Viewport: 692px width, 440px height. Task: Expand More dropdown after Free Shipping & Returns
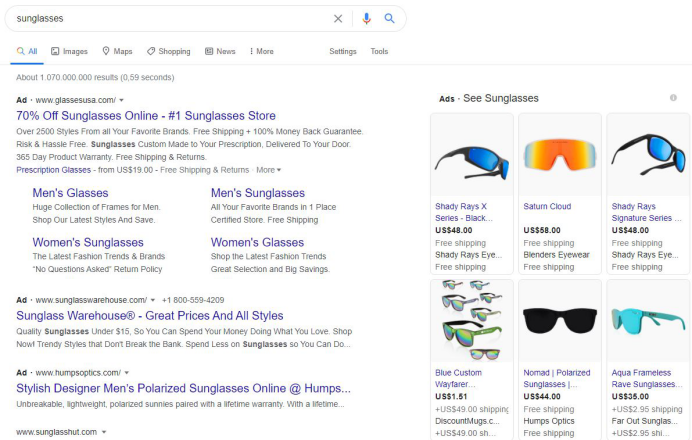268,170
